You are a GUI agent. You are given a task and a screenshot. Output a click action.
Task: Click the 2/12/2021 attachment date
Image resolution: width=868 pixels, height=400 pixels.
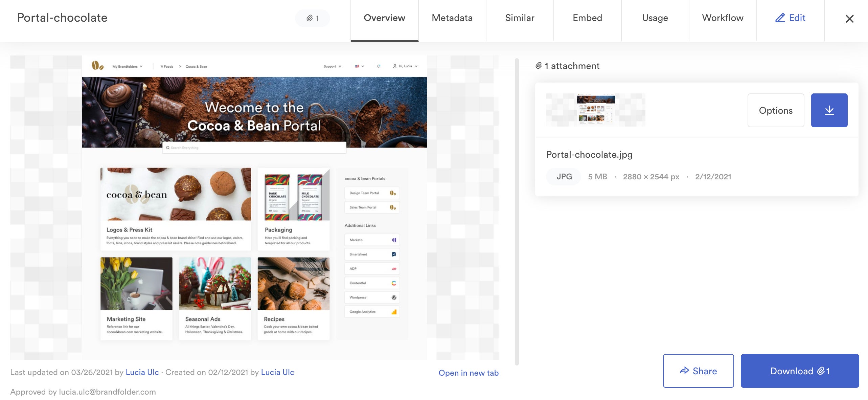(713, 177)
